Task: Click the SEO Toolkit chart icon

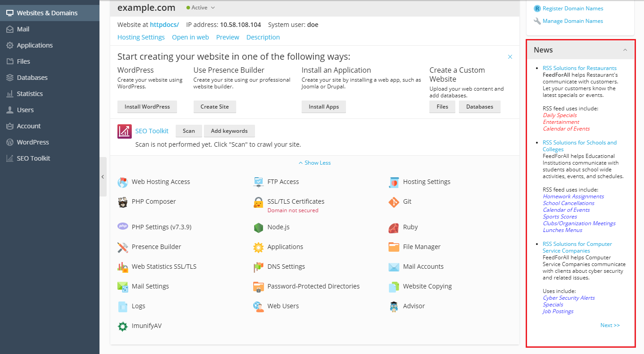Action: [125, 131]
